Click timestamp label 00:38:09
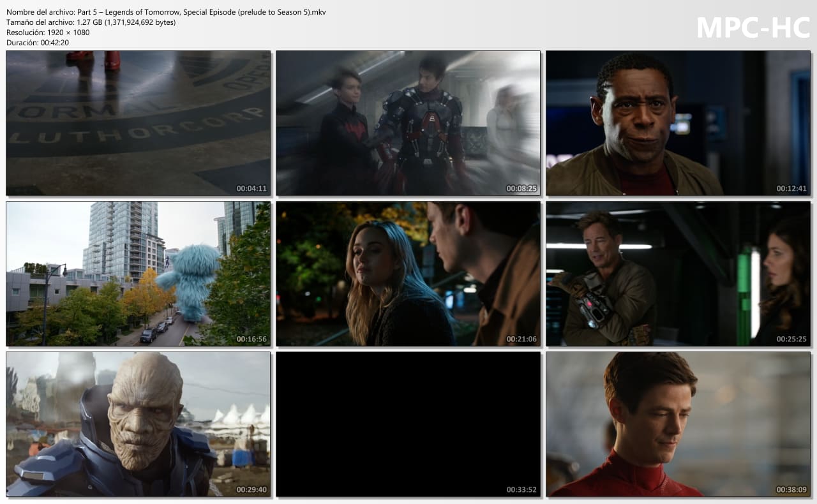The height and width of the screenshot is (504, 817). pos(791,490)
